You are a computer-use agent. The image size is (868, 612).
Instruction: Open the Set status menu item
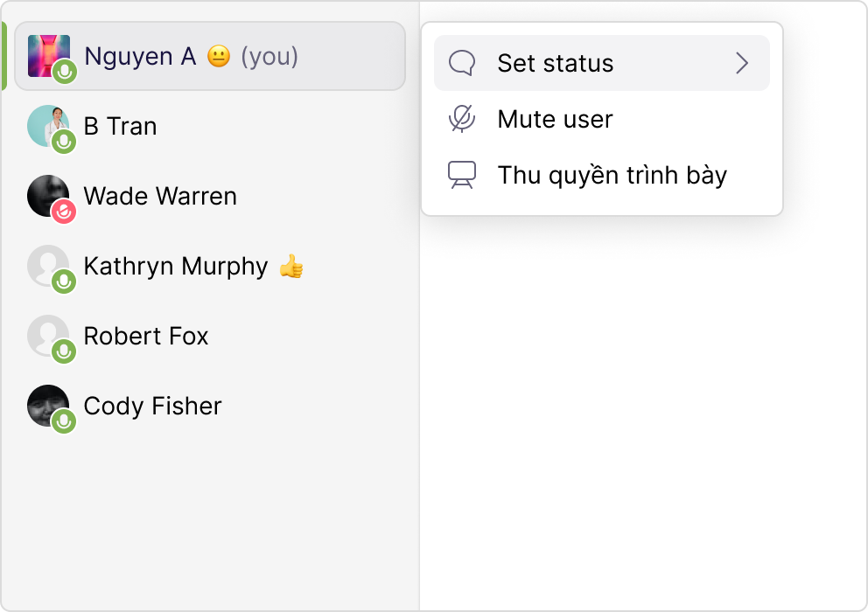tap(555, 63)
